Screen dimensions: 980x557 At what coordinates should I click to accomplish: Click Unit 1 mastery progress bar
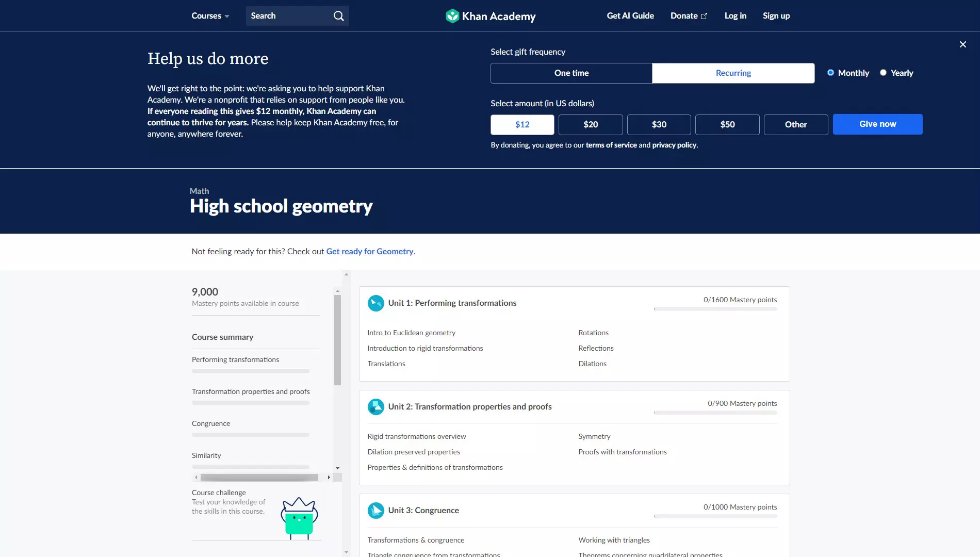click(715, 308)
